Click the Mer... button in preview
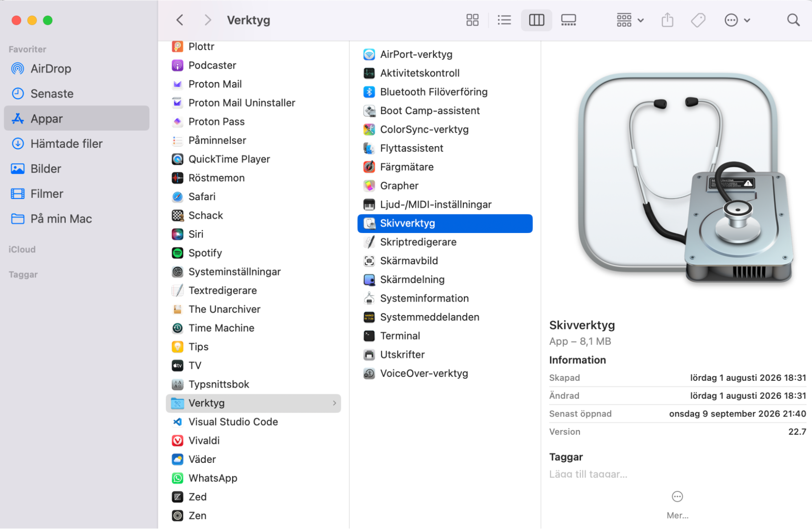Image resolution: width=812 pixels, height=529 pixels. click(677, 505)
